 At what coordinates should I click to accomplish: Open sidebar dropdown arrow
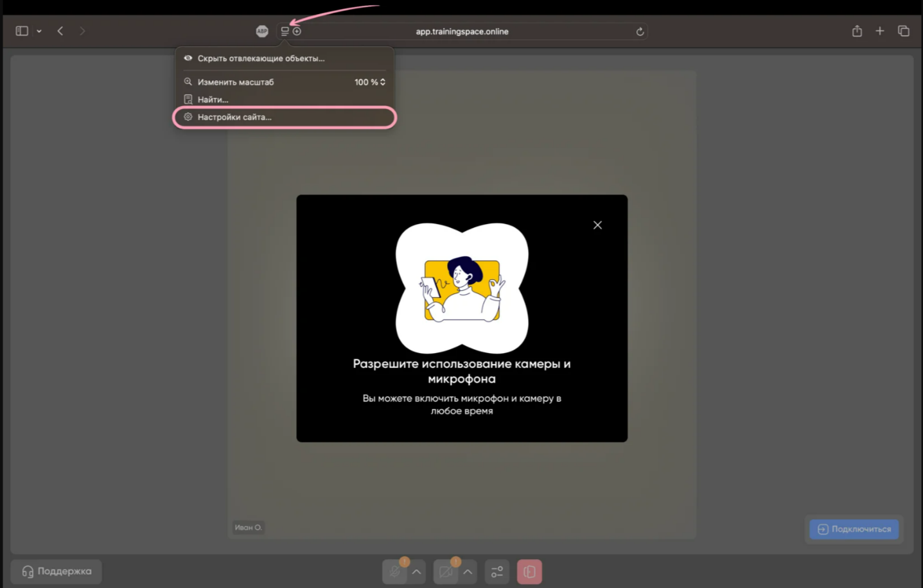(x=39, y=31)
